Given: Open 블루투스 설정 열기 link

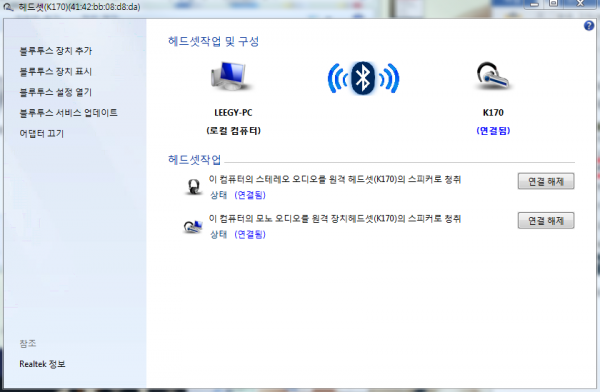Looking at the screenshot, I should tap(56, 92).
